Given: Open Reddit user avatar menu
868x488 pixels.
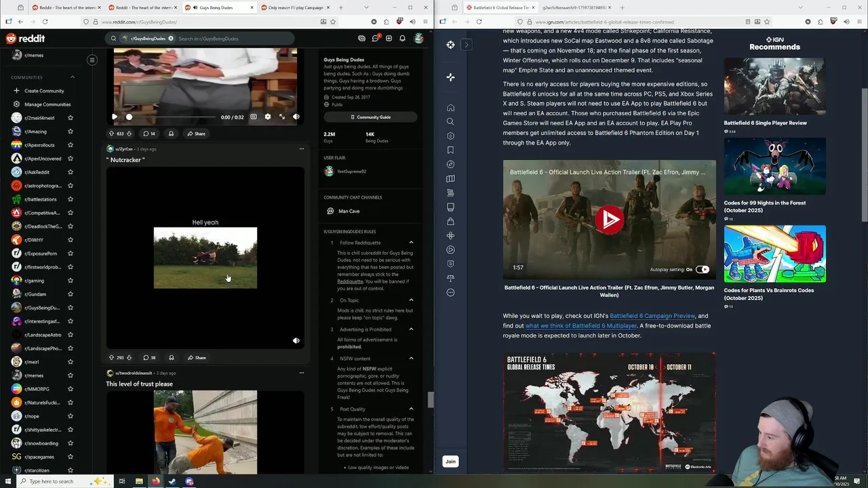Looking at the screenshot, I should click(419, 39).
